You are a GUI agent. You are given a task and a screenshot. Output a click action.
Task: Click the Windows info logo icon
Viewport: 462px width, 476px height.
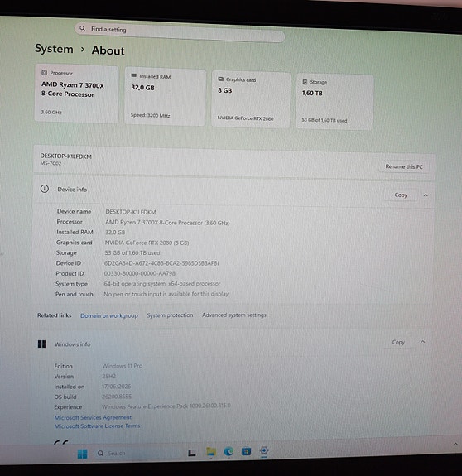[x=42, y=344]
